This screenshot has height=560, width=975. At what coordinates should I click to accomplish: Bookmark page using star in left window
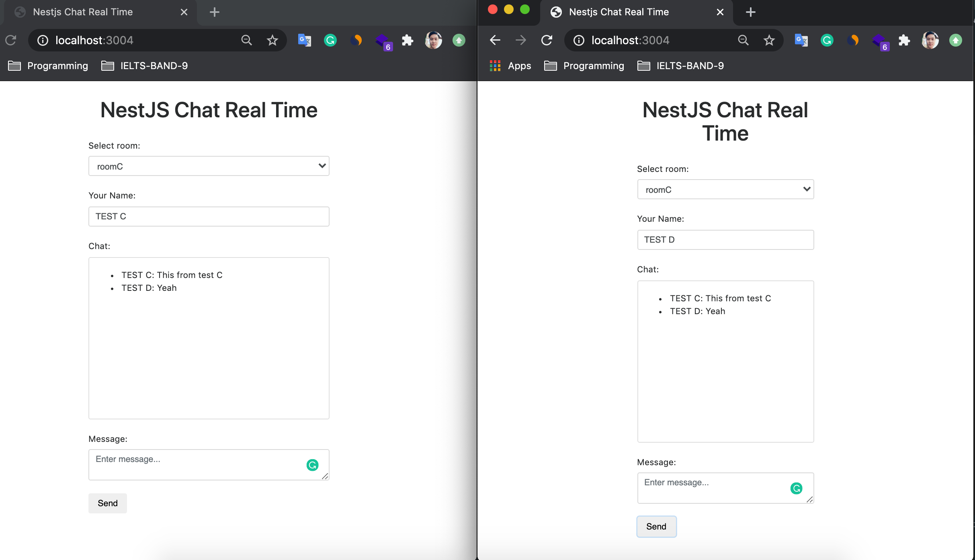[x=272, y=40]
